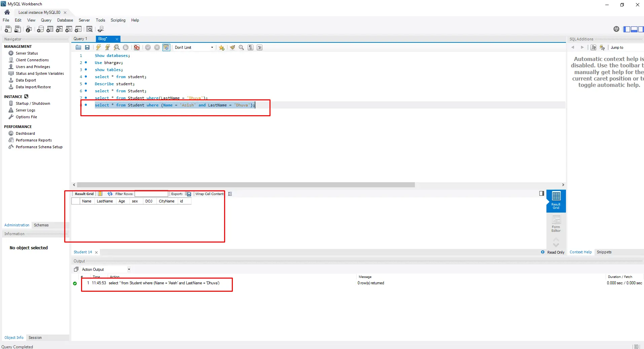Create a new schema using database icon
Screen dimensions: 644x349
click(40, 29)
